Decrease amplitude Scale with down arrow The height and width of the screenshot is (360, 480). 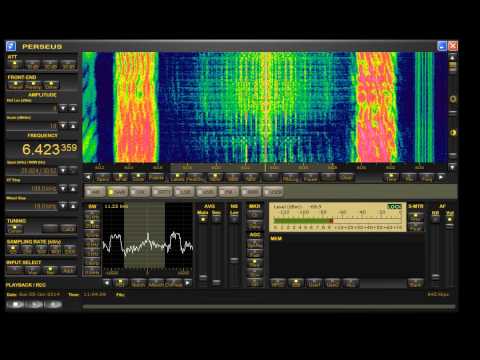coord(63,125)
